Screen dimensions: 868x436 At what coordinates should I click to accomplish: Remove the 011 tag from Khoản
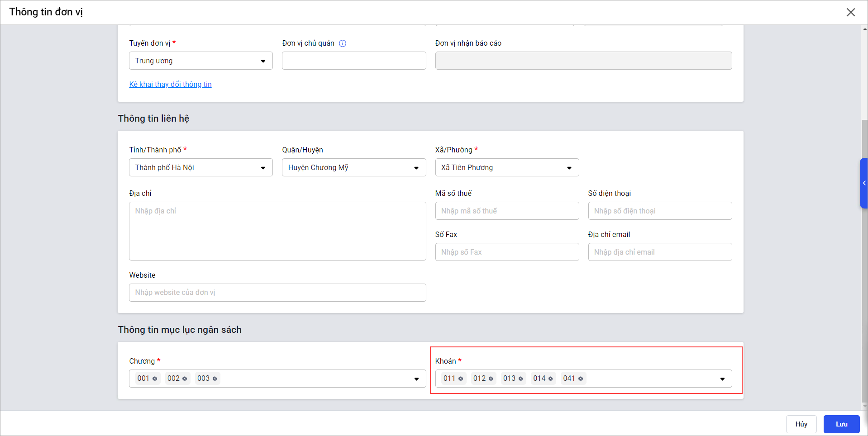pos(461,379)
